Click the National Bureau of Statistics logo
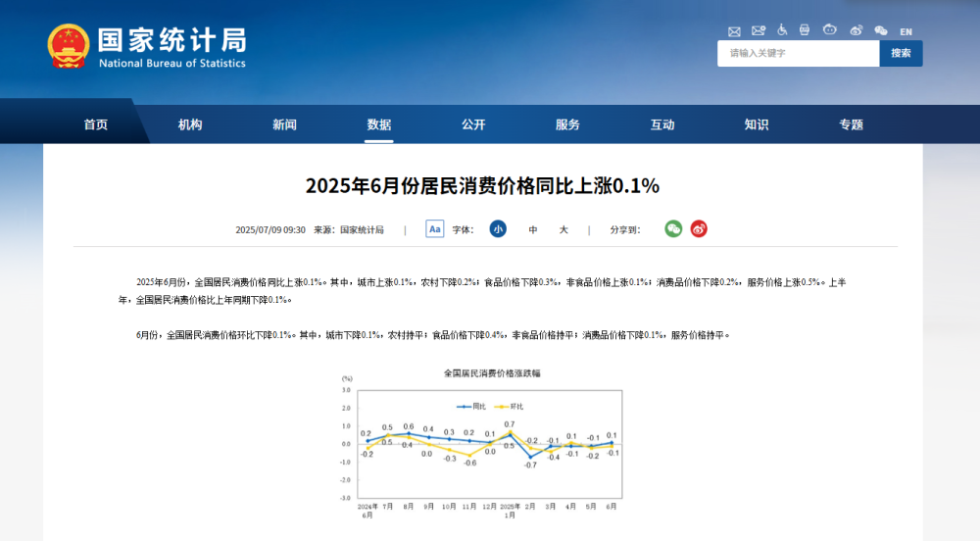The width and height of the screenshot is (980, 541). (147, 47)
